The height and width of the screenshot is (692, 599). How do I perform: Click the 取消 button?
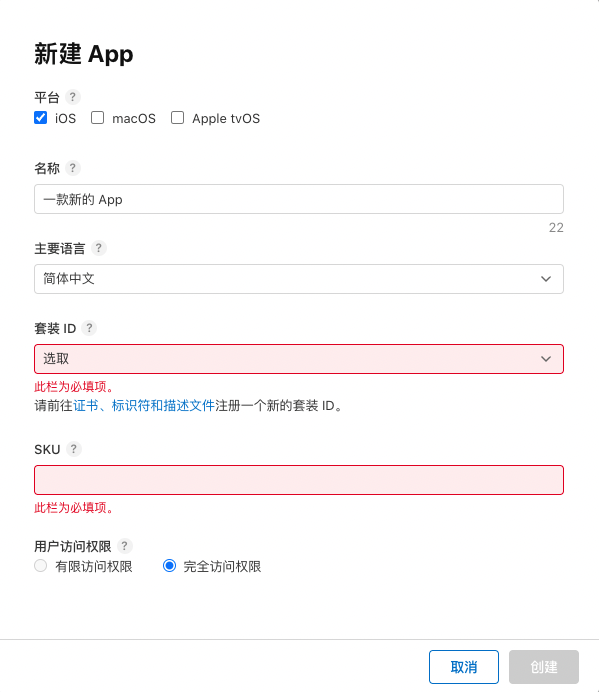coord(464,667)
